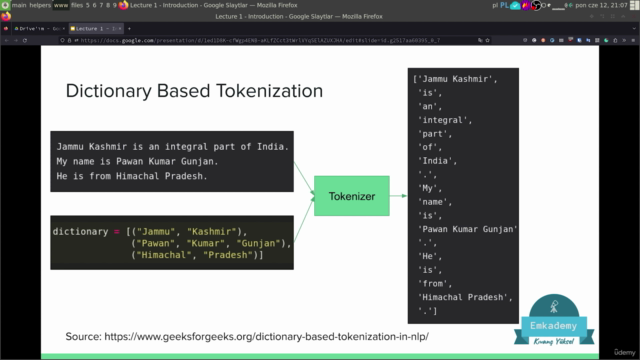Click the teal checkmark tray icon
640x360 pixels.
click(x=516, y=5)
